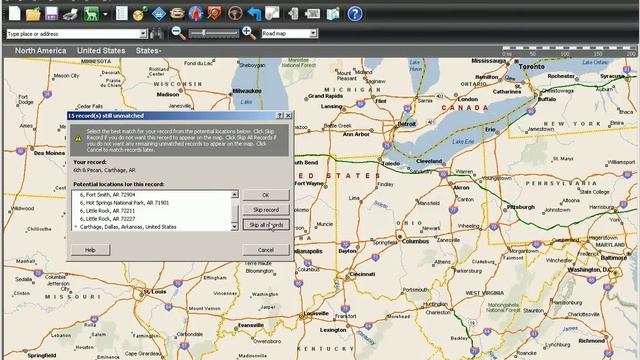The width and height of the screenshot is (640, 360).
Task: Click the steering wheel driving guidance icon
Action: [235, 14]
